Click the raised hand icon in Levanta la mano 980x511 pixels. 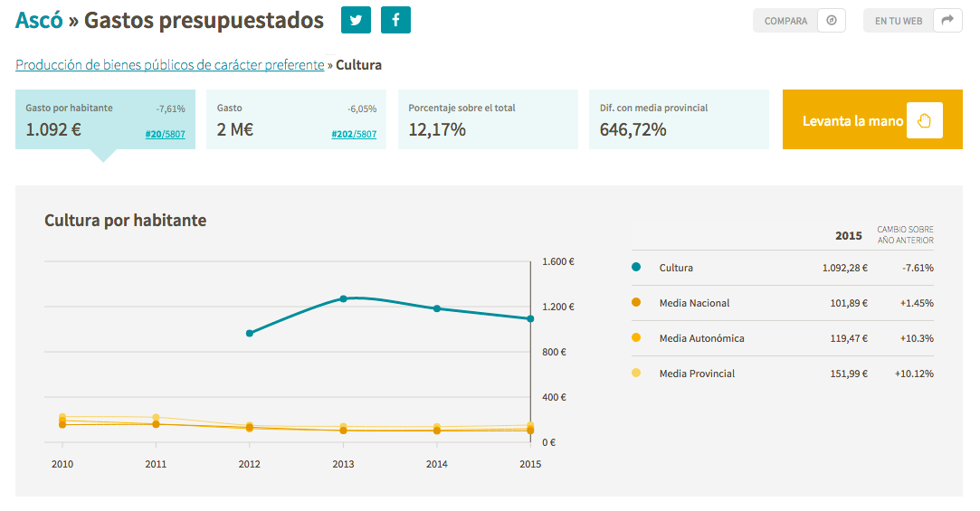[x=925, y=120]
